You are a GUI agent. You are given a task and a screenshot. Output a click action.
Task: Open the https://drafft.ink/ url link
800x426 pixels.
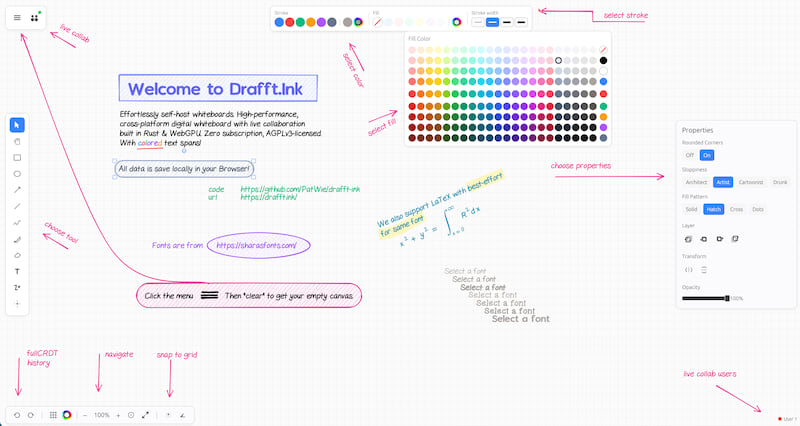(268, 197)
